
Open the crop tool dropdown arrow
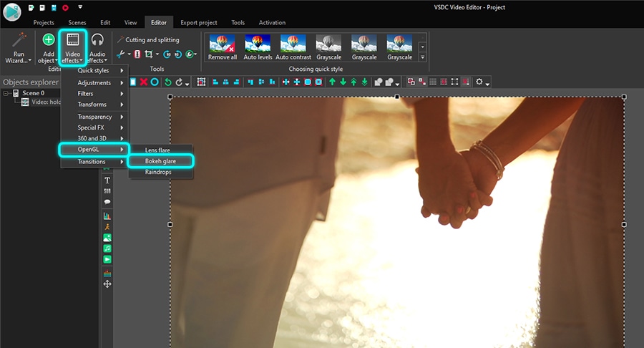point(157,54)
